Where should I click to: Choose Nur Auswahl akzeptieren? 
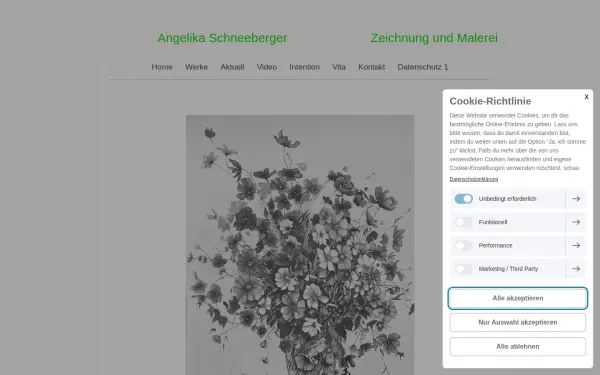(517, 322)
